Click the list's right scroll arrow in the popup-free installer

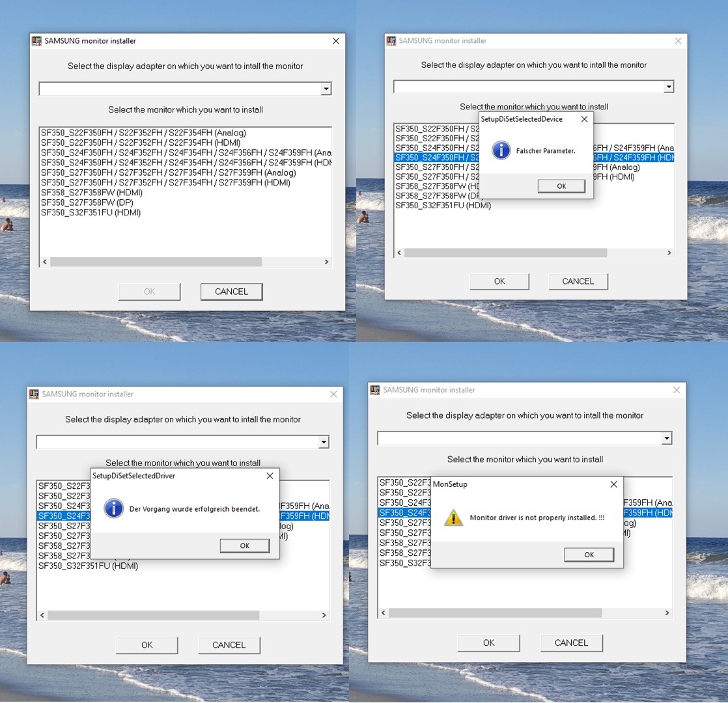point(326,262)
